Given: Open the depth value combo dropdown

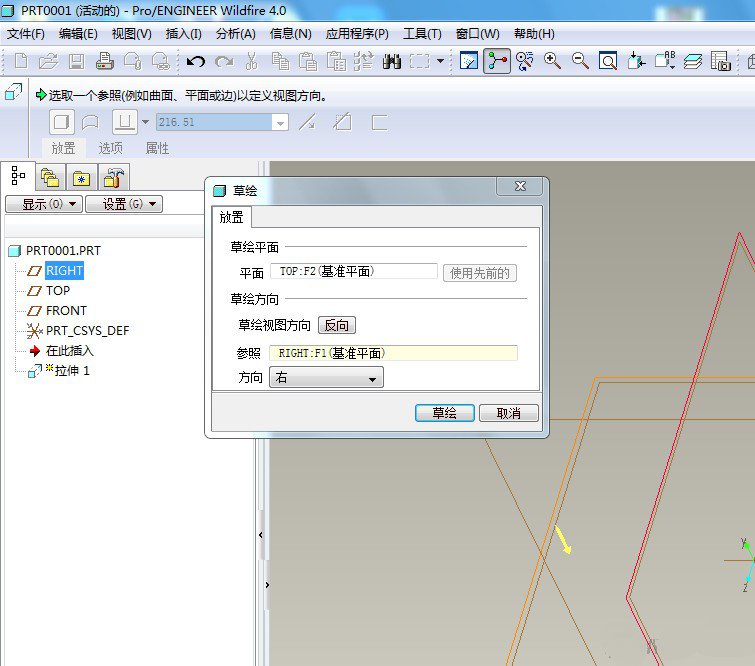Looking at the screenshot, I should pyautogui.click(x=280, y=122).
